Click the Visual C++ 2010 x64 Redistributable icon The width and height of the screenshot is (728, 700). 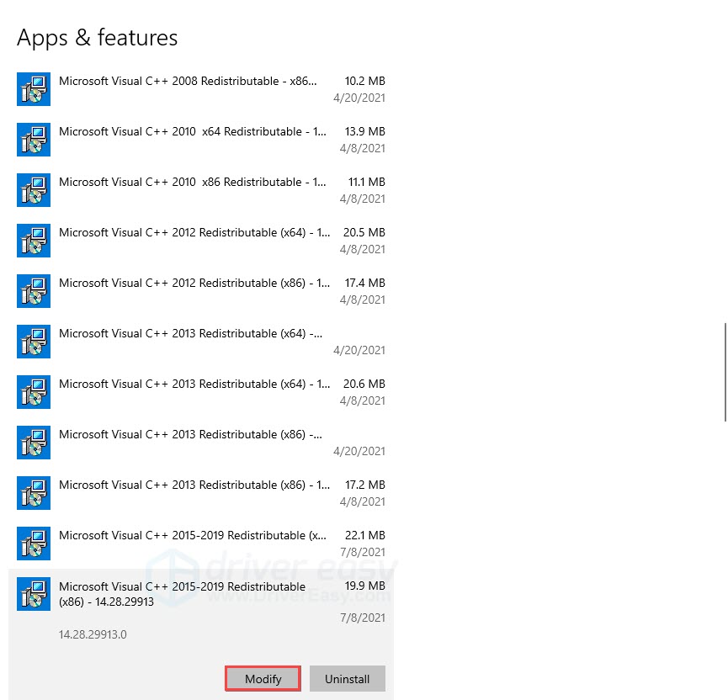coord(34,140)
